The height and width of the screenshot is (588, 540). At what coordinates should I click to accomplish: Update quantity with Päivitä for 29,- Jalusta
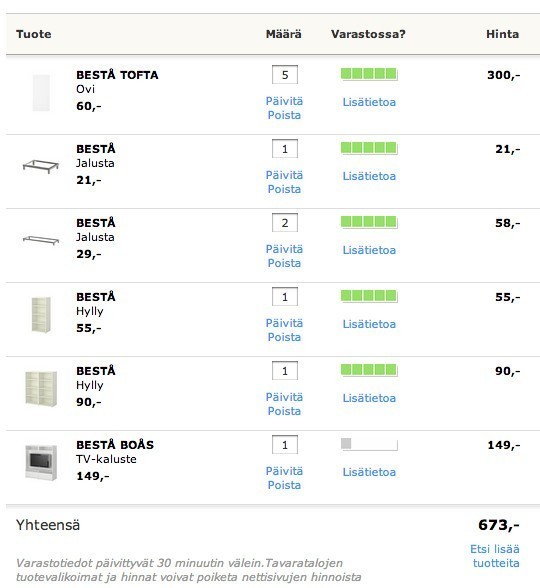pyautogui.click(x=284, y=249)
